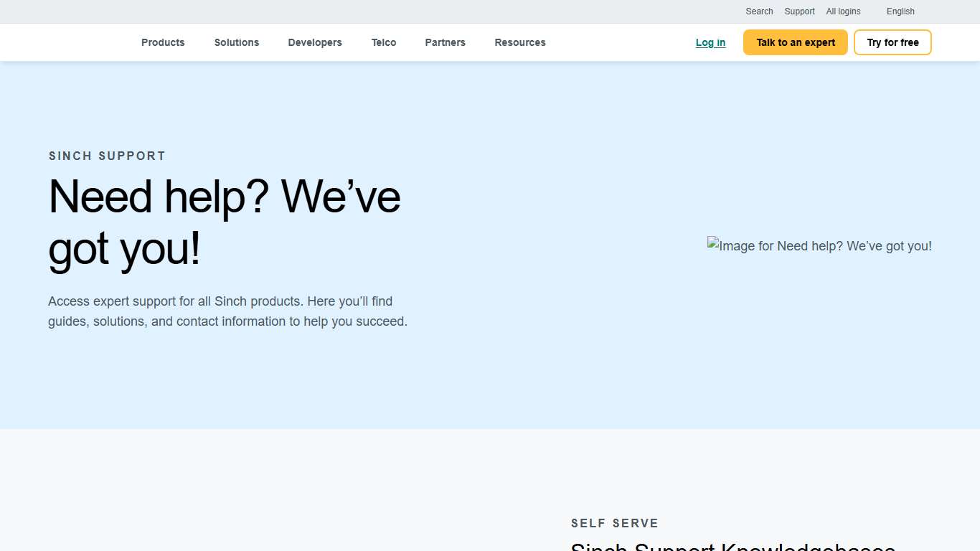Show the Resources menu
Viewport: 980px width, 551px height.
coord(520,42)
